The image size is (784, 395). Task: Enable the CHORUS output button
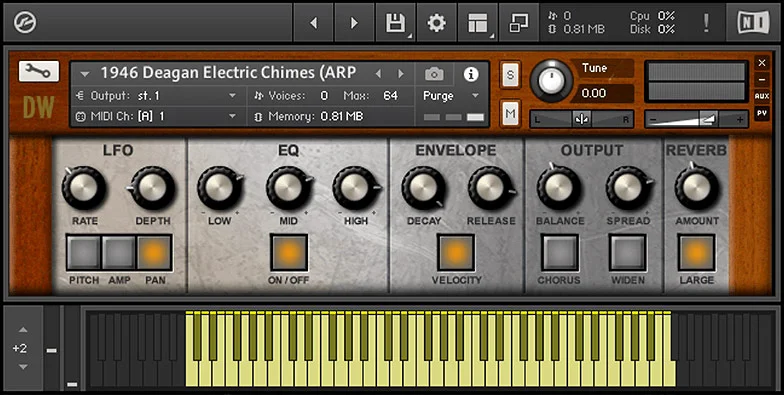(560, 253)
